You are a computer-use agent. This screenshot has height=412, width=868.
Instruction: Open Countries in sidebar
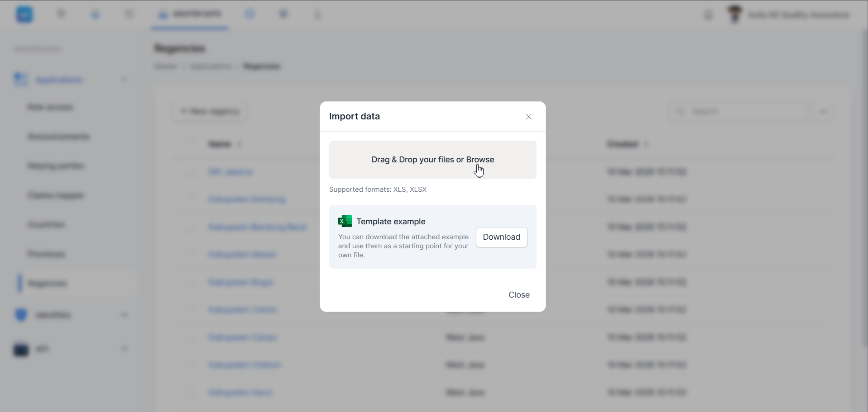(x=46, y=225)
